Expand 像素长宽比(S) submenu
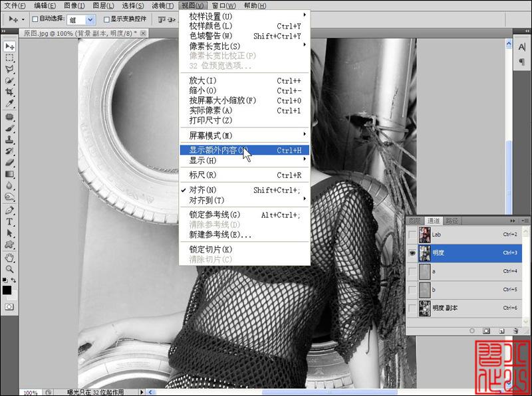The height and width of the screenshot is (396, 532). click(244, 46)
